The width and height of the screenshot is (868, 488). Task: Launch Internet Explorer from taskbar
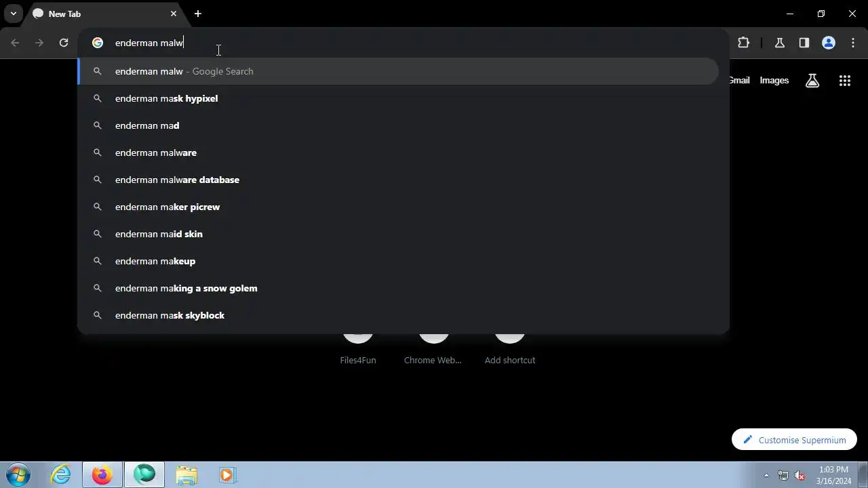pyautogui.click(x=61, y=475)
